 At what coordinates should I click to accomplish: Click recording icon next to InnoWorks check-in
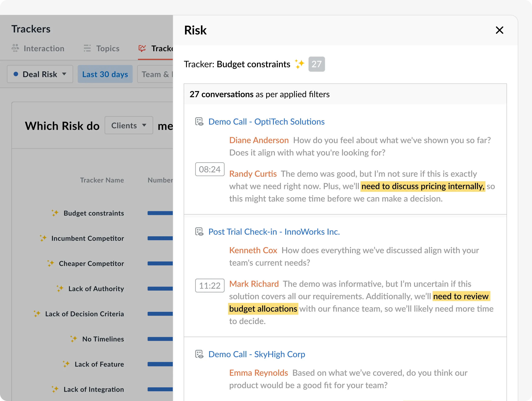199,232
